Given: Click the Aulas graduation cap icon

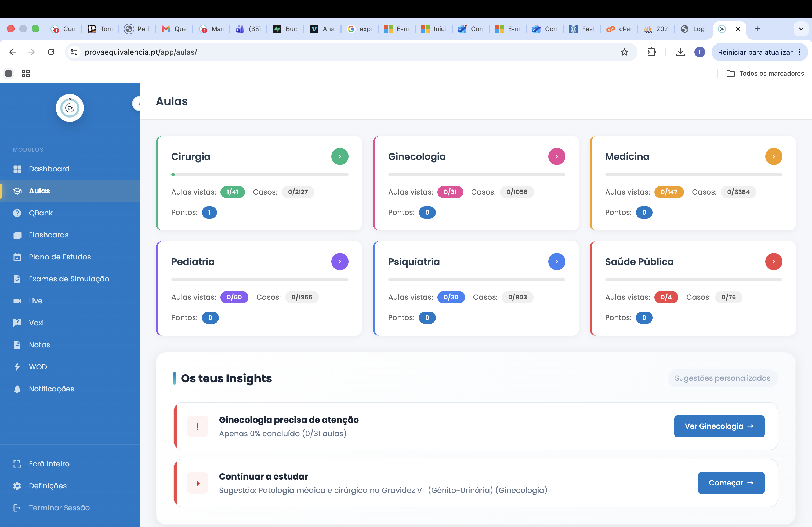Looking at the screenshot, I should [x=17, y=191].
